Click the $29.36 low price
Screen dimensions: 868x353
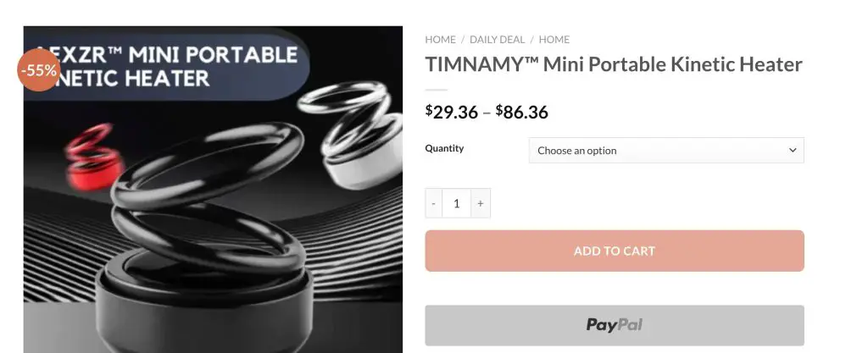[x=452, y=112]
